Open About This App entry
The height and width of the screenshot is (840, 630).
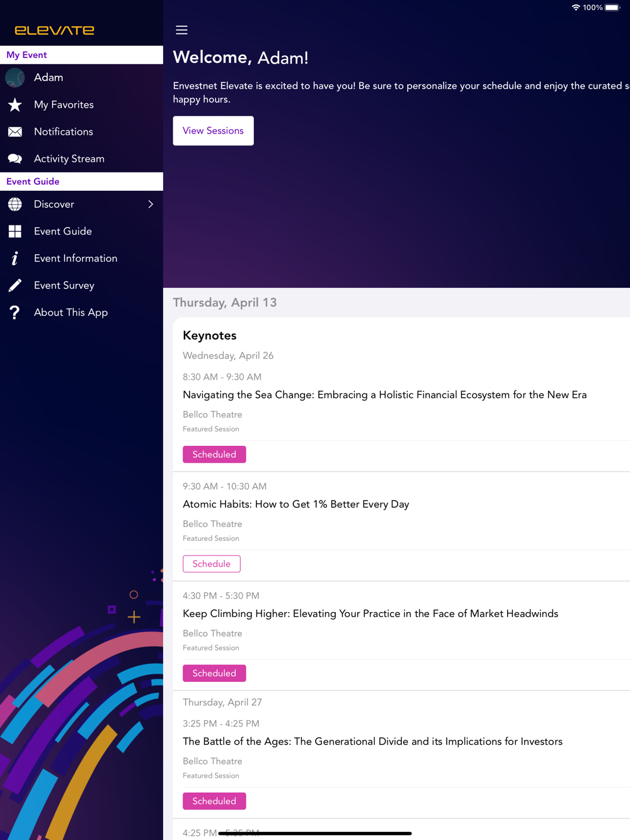pos(81,312)
